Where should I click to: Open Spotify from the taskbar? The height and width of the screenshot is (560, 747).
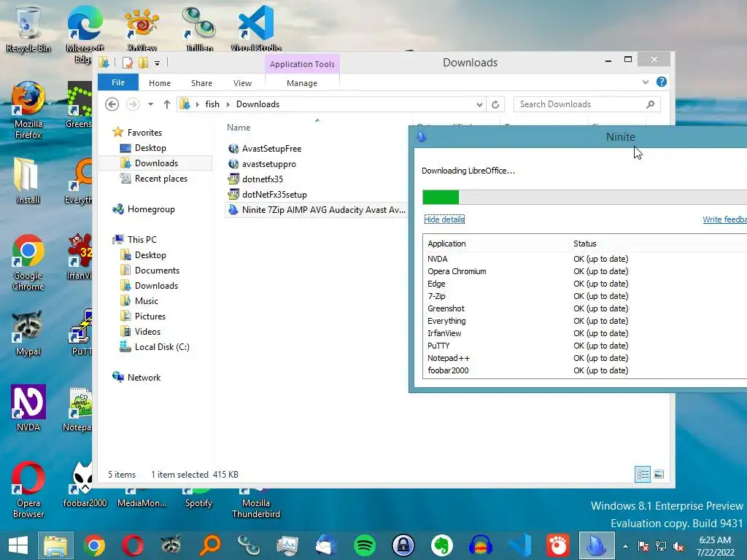(x=365, y=545)
